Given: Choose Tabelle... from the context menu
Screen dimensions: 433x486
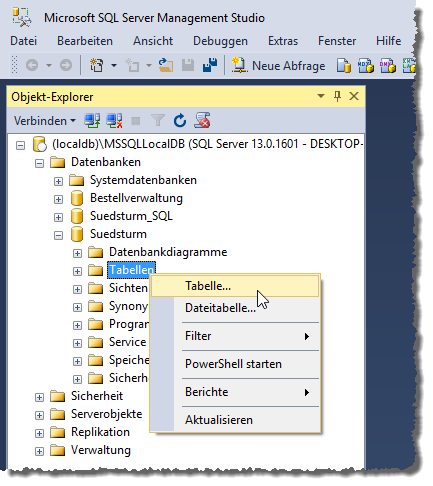Looking at the screenshot, I should pos(235,286).
